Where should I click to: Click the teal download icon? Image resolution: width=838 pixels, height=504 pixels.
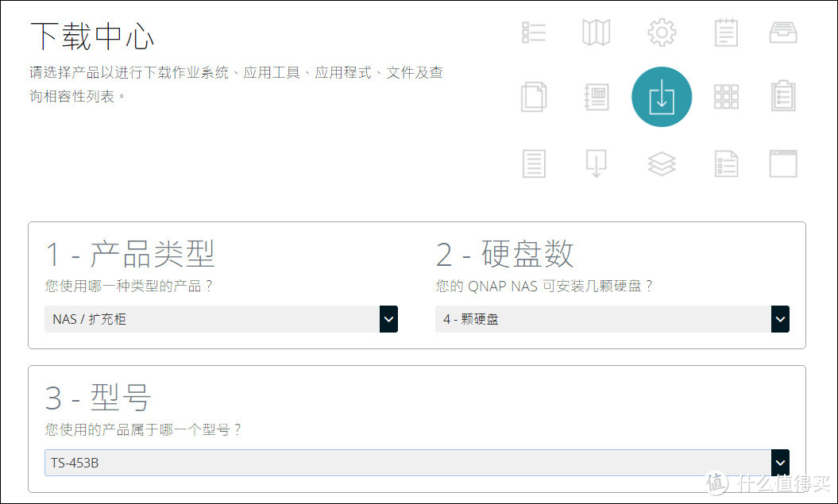(x=662, y=97)
